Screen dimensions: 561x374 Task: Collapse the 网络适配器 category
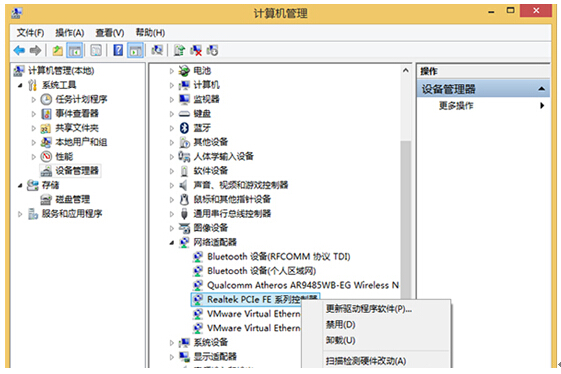click(172, 243)
